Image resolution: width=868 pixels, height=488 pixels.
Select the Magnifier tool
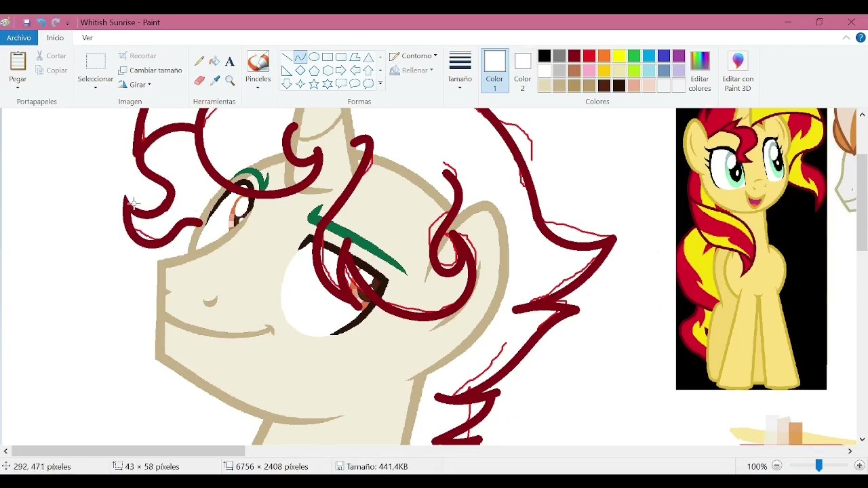click(230, 81)
